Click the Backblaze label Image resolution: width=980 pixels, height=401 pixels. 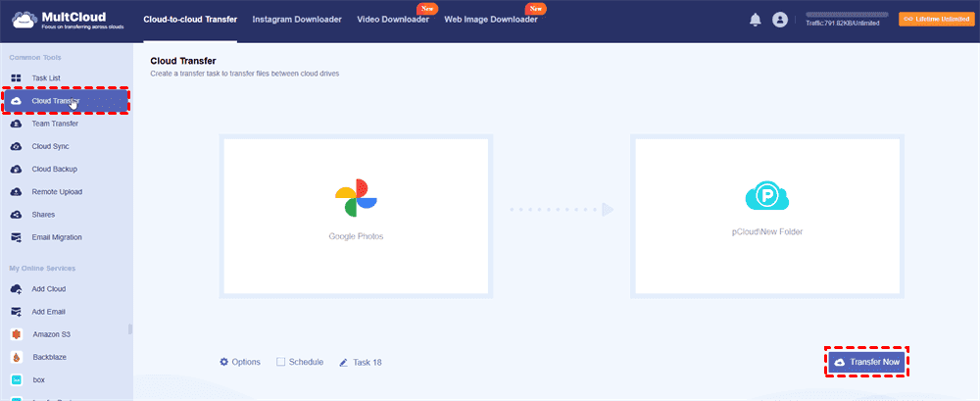point(49,357)
